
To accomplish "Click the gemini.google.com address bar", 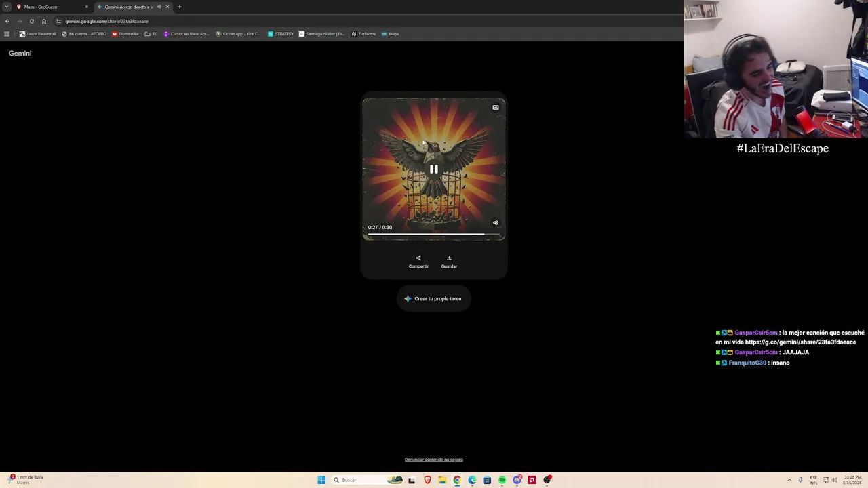I will 366,21.
